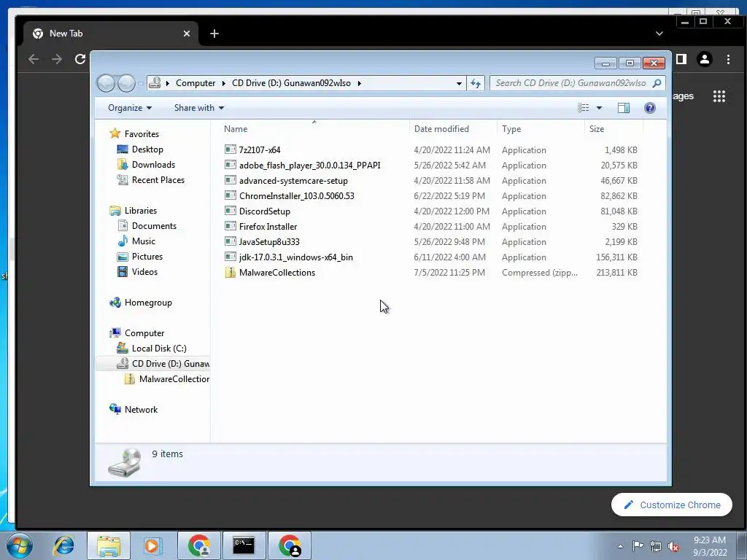Select the Firefox Installer file
Image resolution: width=747 pixels, height=560 pixels.
pyautogui.click(x=268, y=227)
